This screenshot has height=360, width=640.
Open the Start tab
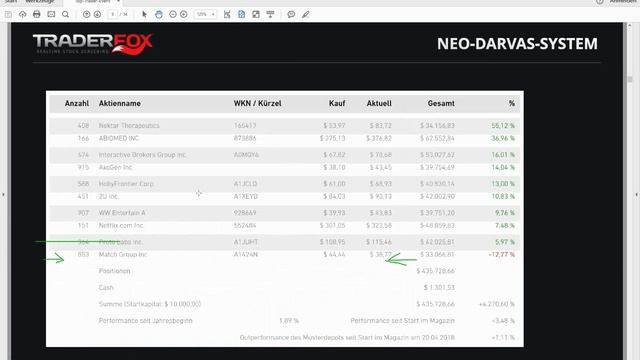click(x=11, y=2)
